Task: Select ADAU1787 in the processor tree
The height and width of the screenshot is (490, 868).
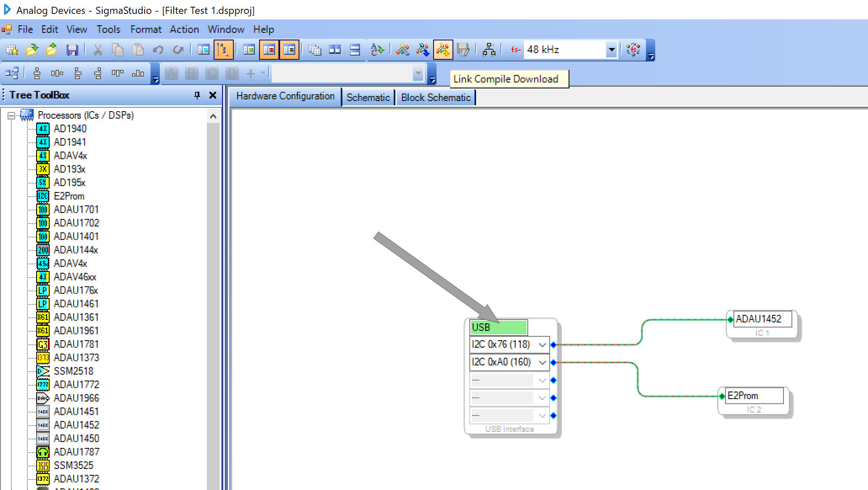Action: click(x=77, y=452)
